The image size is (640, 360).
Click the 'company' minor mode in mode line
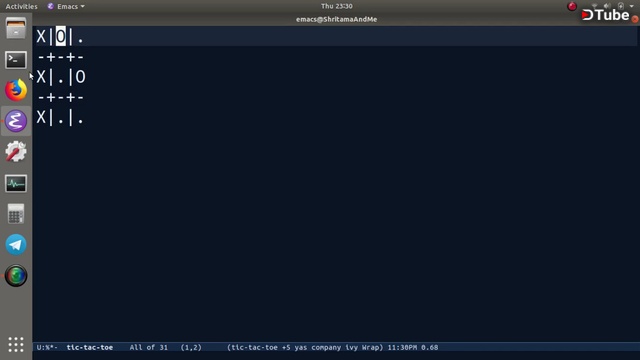326,347
